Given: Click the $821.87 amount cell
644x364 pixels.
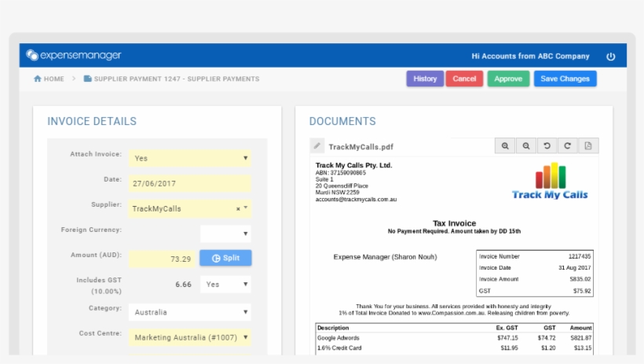Looking at the screenshot, I should pyautogui.click(x=580, y=338).
